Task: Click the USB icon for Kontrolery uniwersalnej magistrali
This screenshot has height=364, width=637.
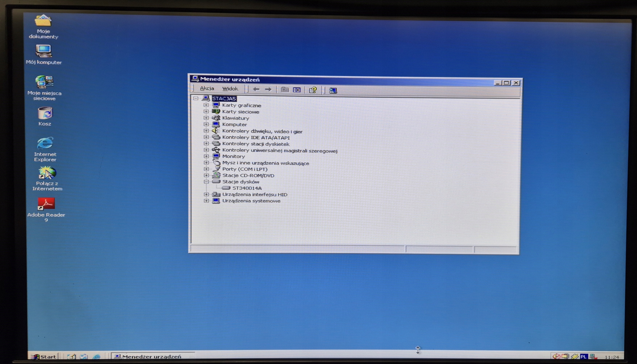Action: 216,150
